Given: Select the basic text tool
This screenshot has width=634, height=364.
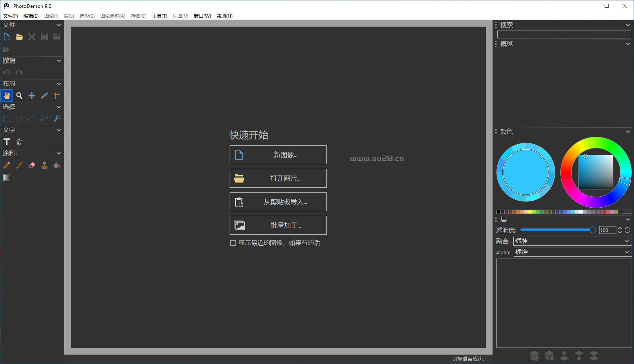Looking at the screenshot, I should click(7, 142).
